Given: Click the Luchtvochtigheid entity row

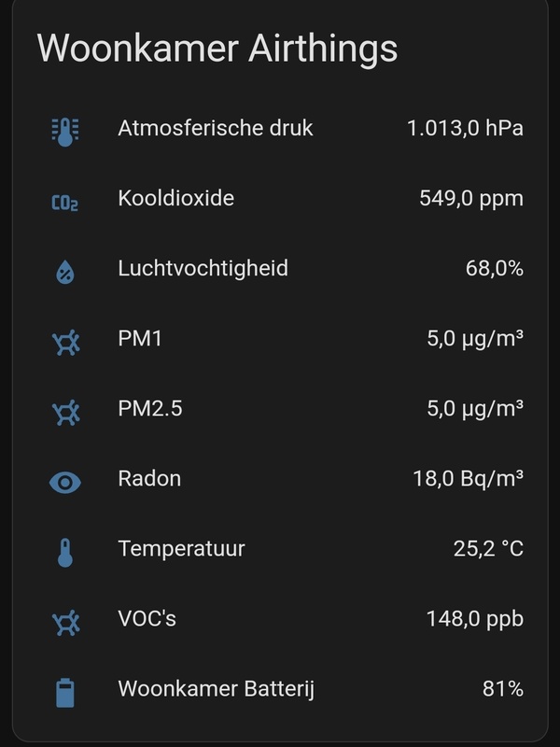Looking at the screenshot, I should click(x=280, y=270).
